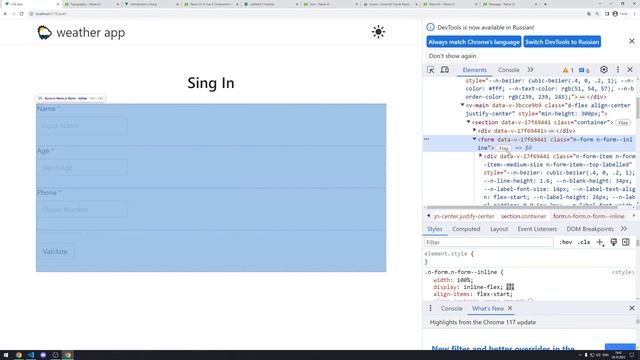The image size is (640, 360).
Task: Focus the styles Filter field
Action: click(x=489, y=242)
